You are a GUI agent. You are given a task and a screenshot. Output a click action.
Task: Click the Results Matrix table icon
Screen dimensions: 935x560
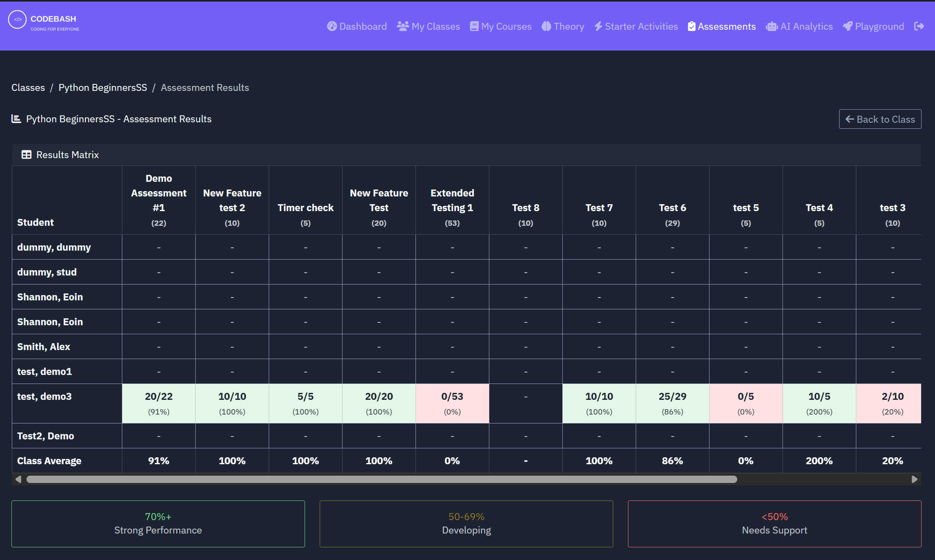pos(27,155)
